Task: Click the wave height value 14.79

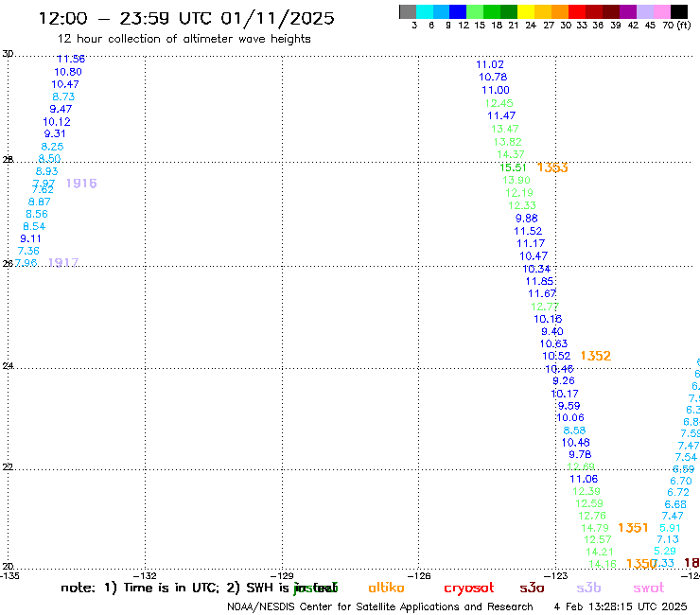Action: 595,528
